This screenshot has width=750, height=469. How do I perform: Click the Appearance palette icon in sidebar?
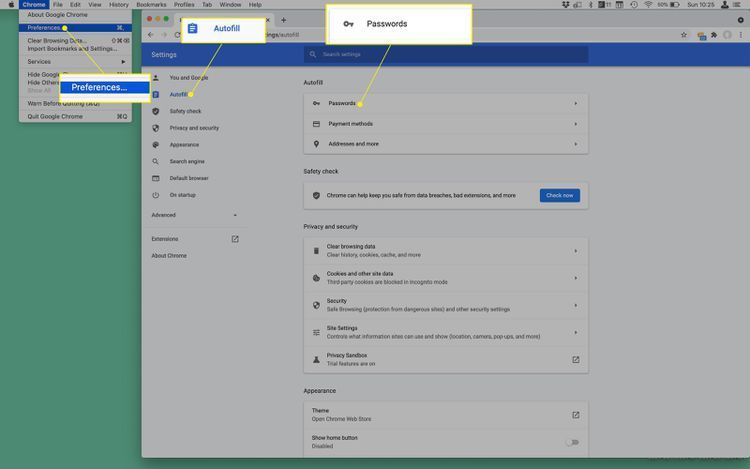[x=156, y=145]
